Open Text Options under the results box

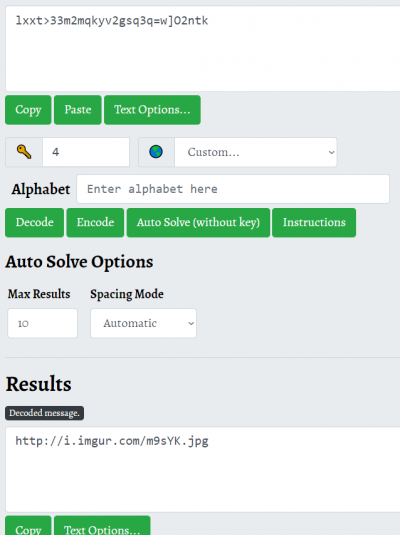(x=102, y=526)
